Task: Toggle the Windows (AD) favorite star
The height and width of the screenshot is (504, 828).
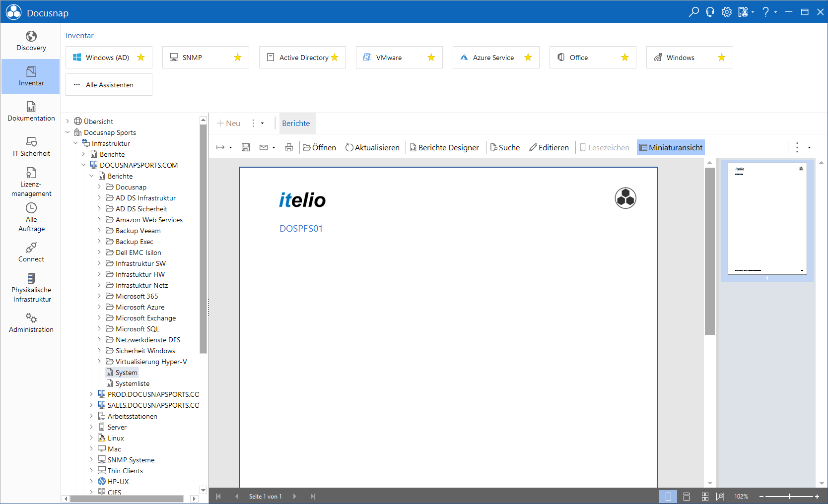Action: pos(141,58)
